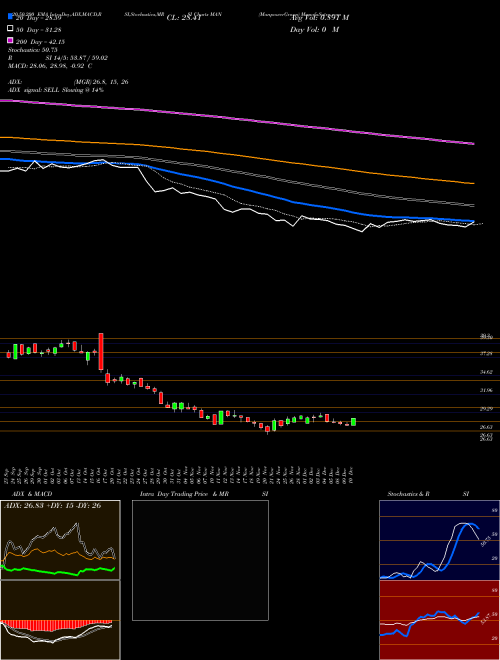Select the '200 Day - 42.15' legend text
The width and height of the screenshot is (500, 660).
[40, 42]
